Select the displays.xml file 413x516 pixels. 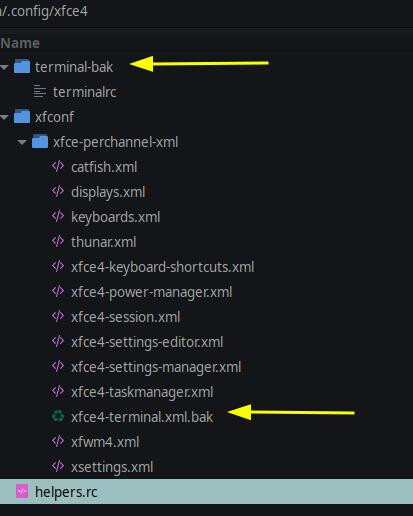coord(108,192)
